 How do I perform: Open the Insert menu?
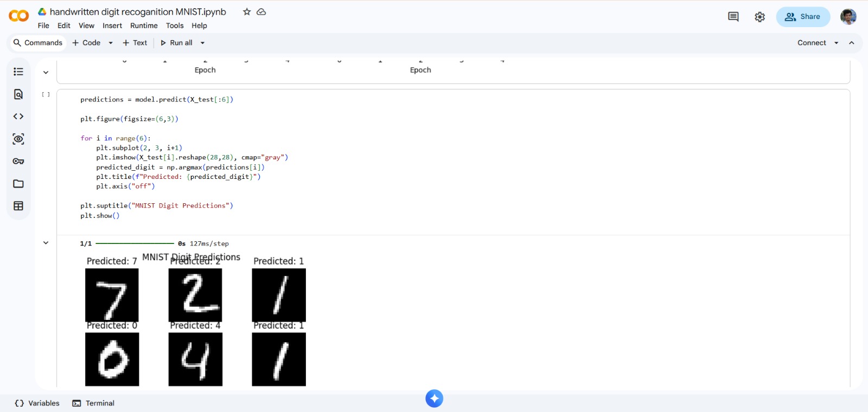(112, 25)
